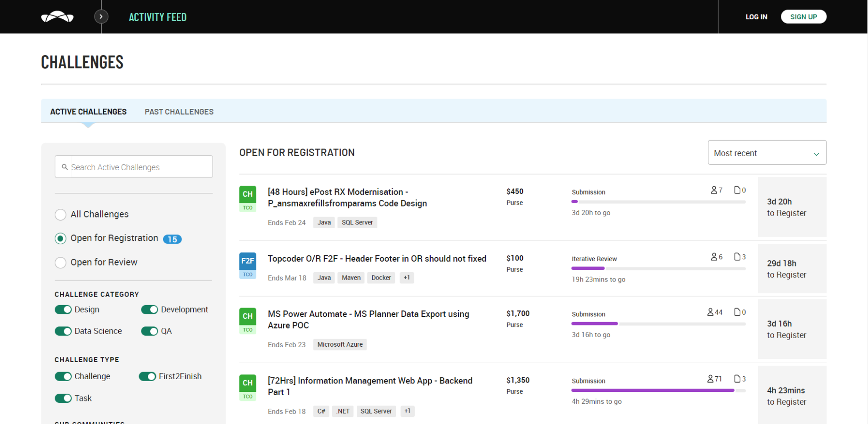Disable the First2Finish challenge type toggle
The height and width of the screenshot is (424, 868).
tap(147, 376)
